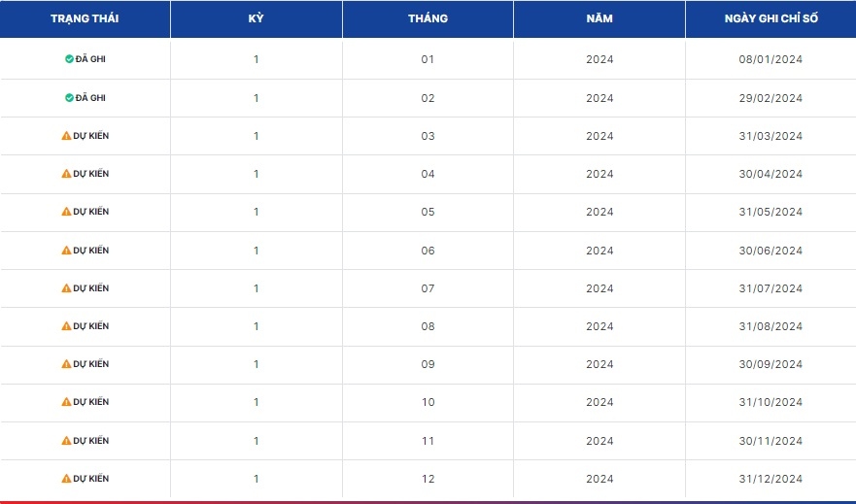
Task: Click orange warning icon for month 12
Action: point(67,479)
